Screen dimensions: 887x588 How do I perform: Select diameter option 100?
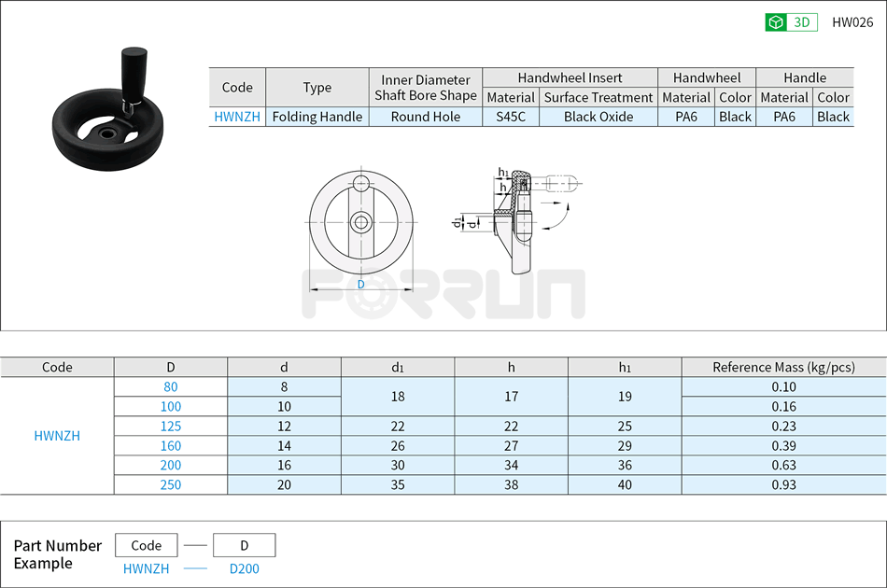click(171, 406)
